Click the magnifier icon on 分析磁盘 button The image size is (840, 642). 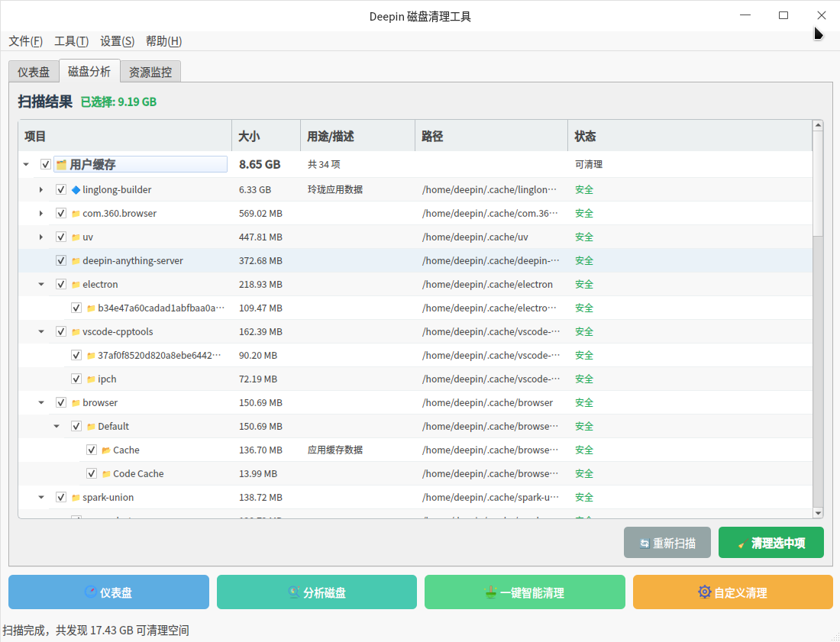293,592
